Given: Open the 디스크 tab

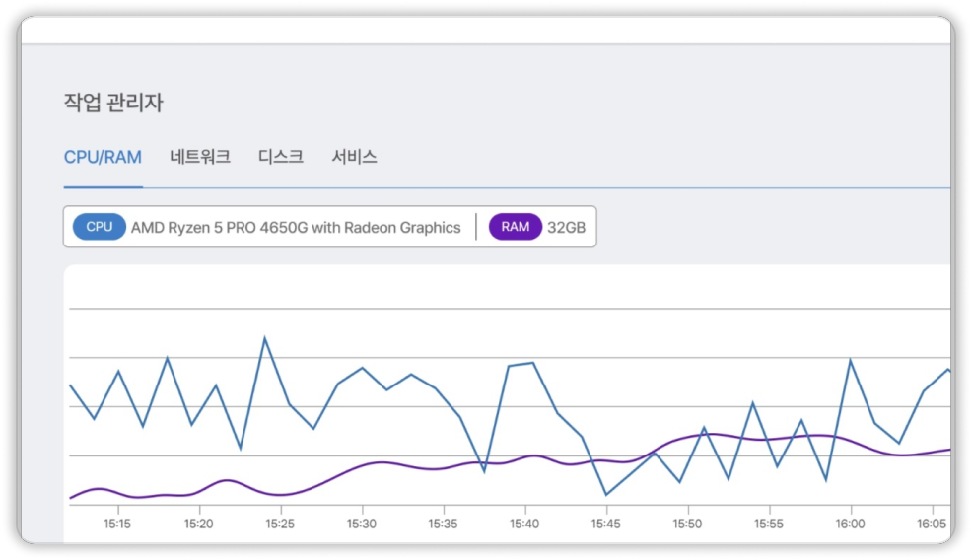Looking at the screenshot, I should [x=281, y=157].
